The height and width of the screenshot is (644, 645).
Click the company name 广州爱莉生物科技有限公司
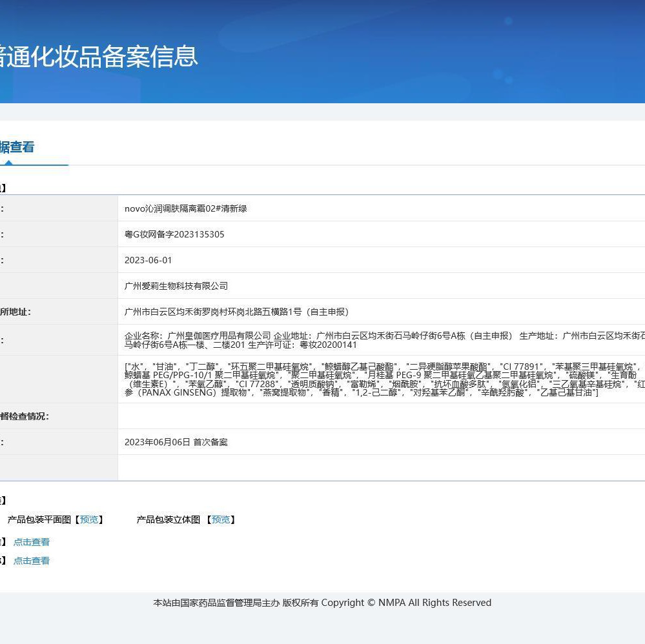point(176,286)
